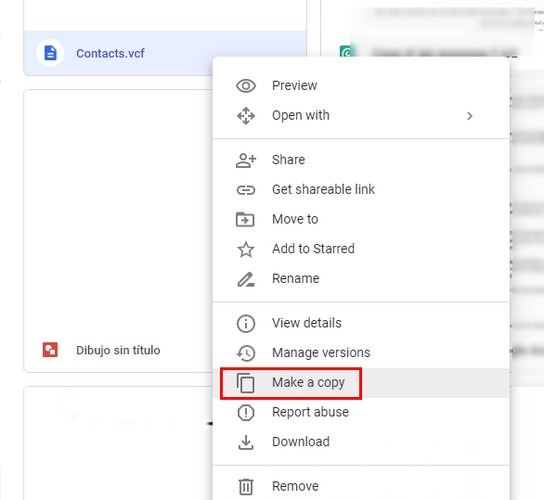Click the Manage versions history icon
Image resolution: width=544 pixels, height=500 pixels.
tap(246, 353)
